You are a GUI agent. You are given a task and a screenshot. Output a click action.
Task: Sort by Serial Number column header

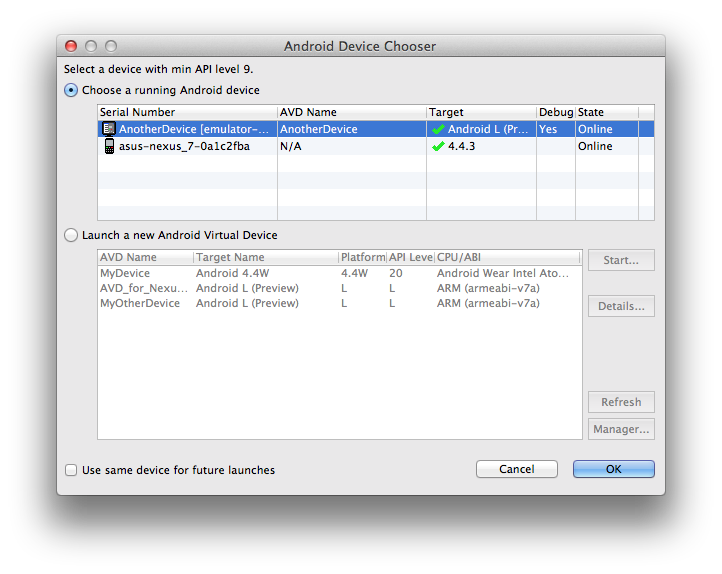click(187, 112)
